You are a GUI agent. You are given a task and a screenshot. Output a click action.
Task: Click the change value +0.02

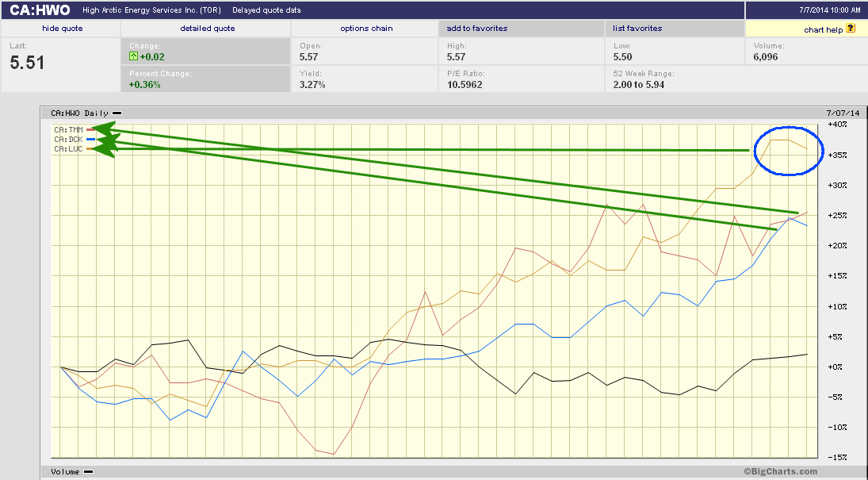(x=152, y=56)
